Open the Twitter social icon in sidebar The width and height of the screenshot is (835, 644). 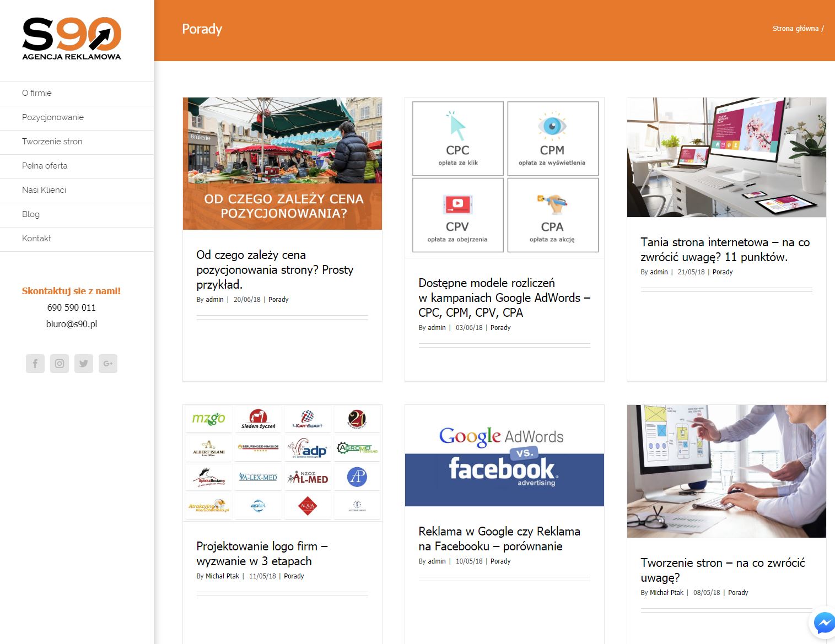(84, 364)
